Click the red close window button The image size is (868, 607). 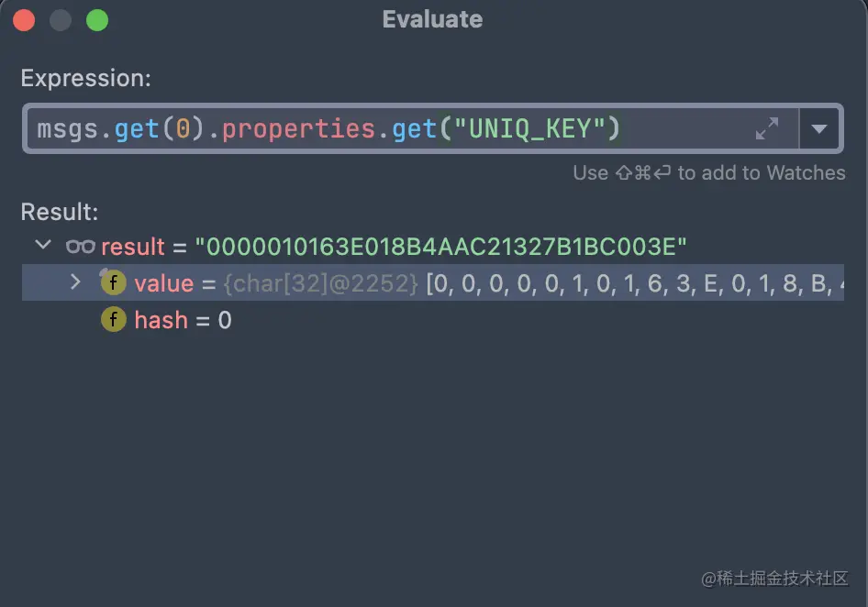[24, 20]
